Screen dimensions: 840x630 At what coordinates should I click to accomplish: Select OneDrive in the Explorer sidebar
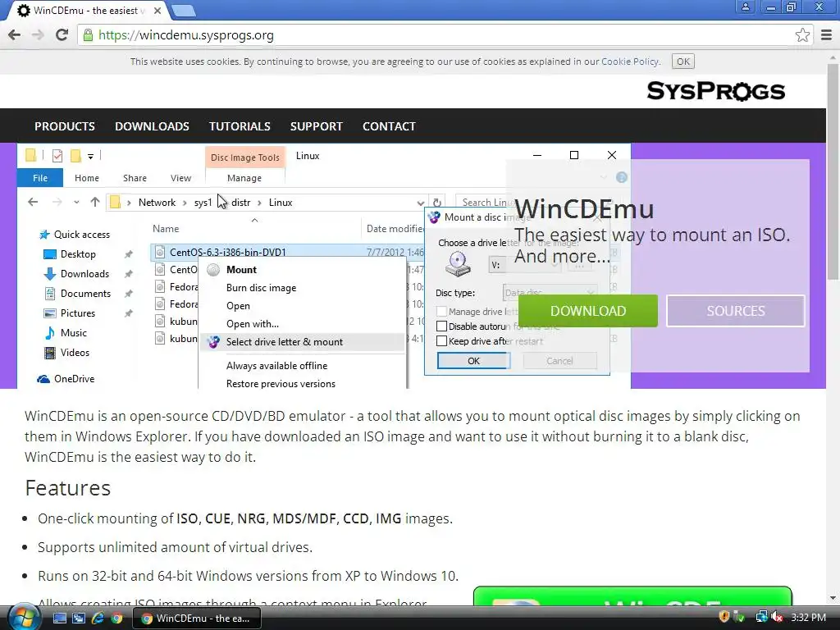click(x=66, y=379)
